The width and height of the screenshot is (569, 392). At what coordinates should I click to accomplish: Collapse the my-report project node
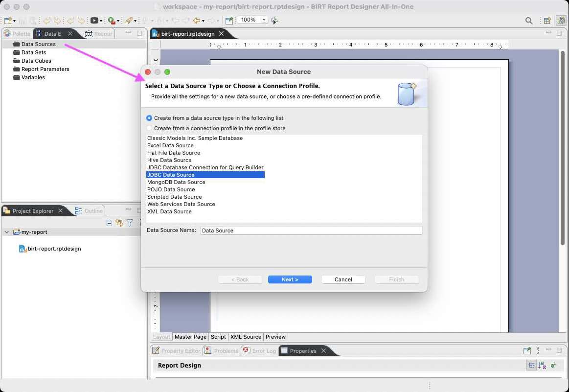click(6, 232)
